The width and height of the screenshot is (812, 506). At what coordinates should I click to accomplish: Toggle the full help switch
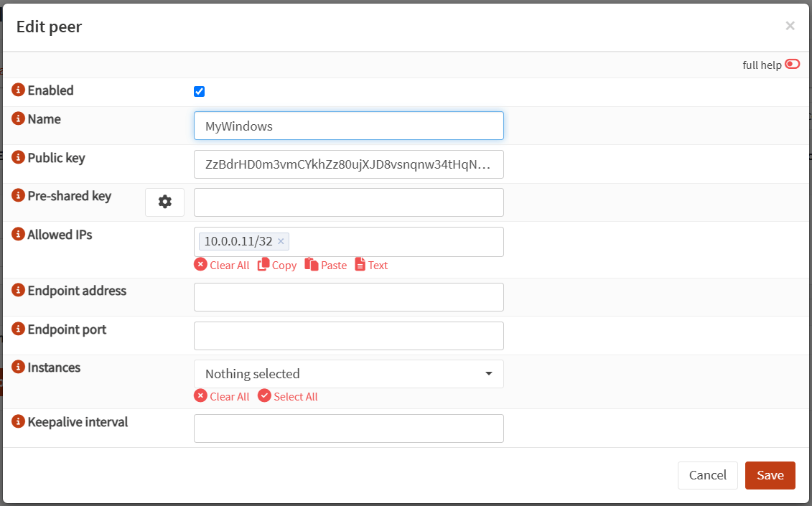click(x=792, y=65)
